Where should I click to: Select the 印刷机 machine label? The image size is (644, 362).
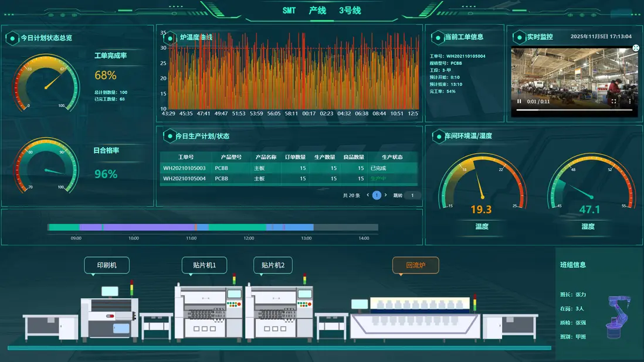click(x=106, y=265)
